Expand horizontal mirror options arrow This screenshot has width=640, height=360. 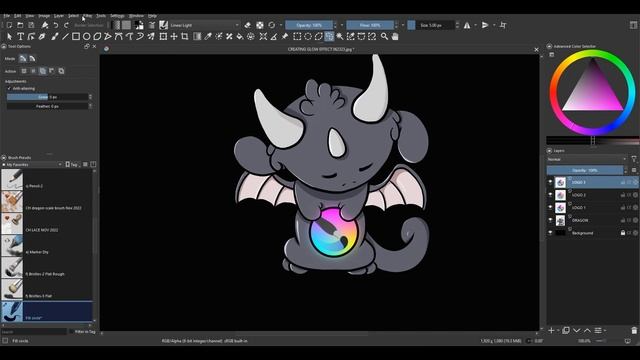coord(476,25)
